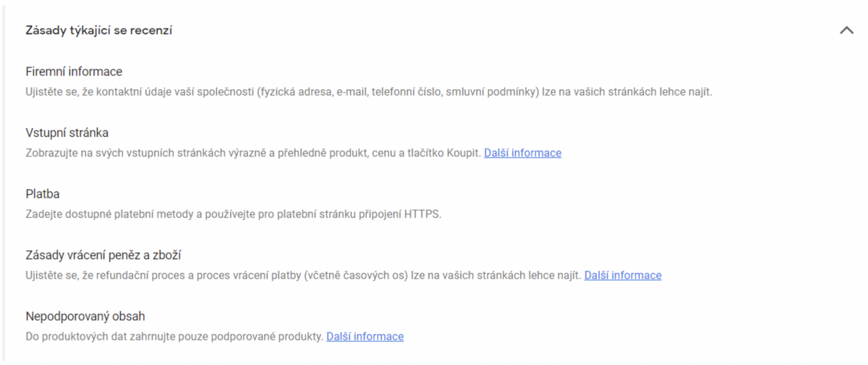
Task: Click the Platba heading
Action: coord(41,194)
